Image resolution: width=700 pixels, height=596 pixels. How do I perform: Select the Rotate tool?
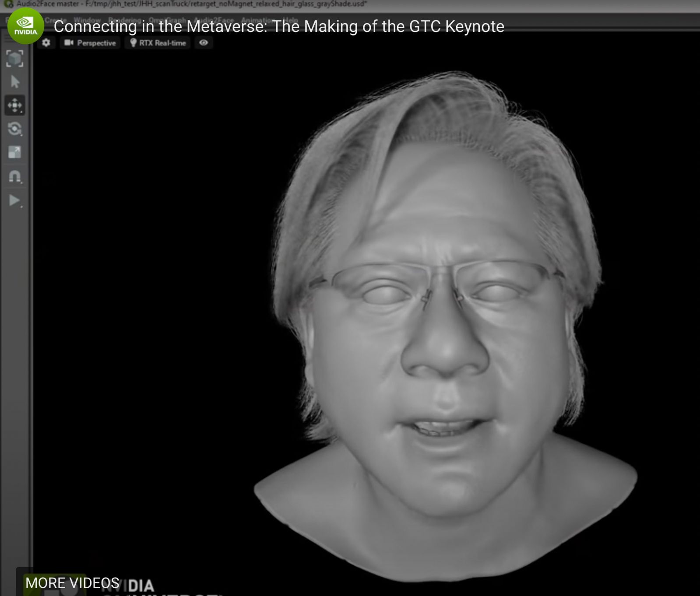point(15,129)
